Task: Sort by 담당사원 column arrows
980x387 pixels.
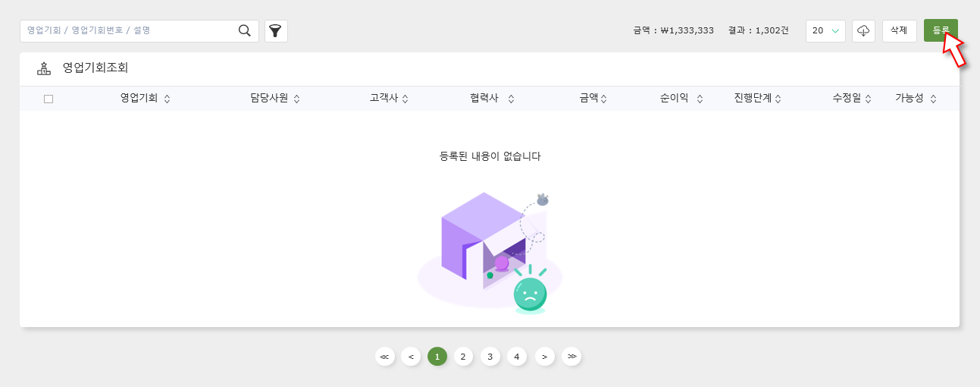Action: (x=296, y=99)
